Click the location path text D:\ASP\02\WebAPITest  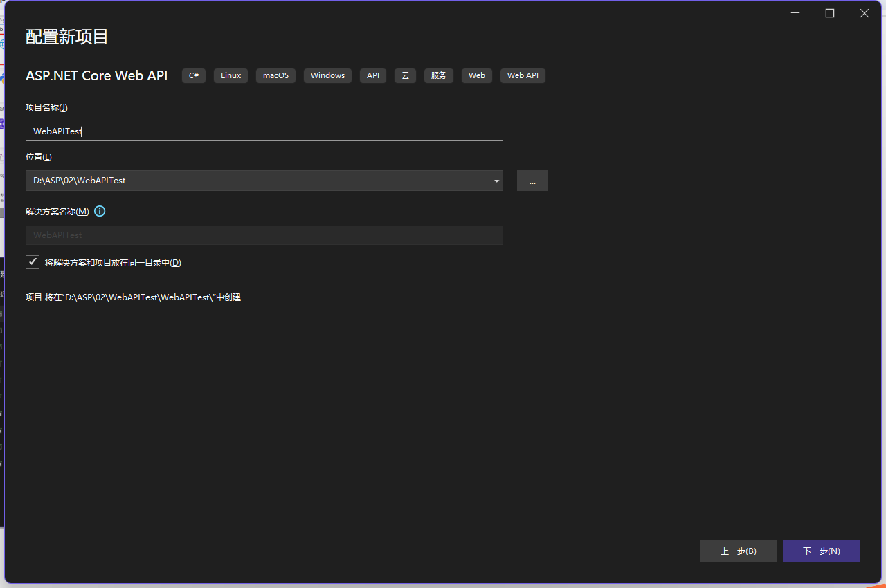80,181
